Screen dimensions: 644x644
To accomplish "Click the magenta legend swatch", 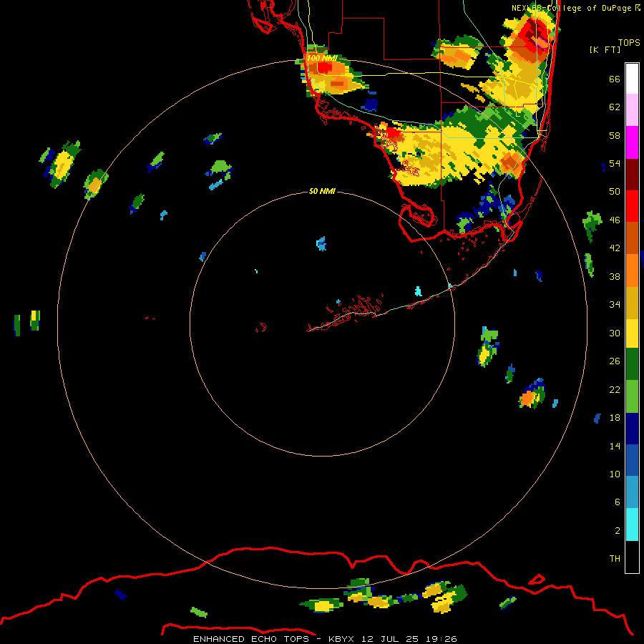I will click(632, 142).
